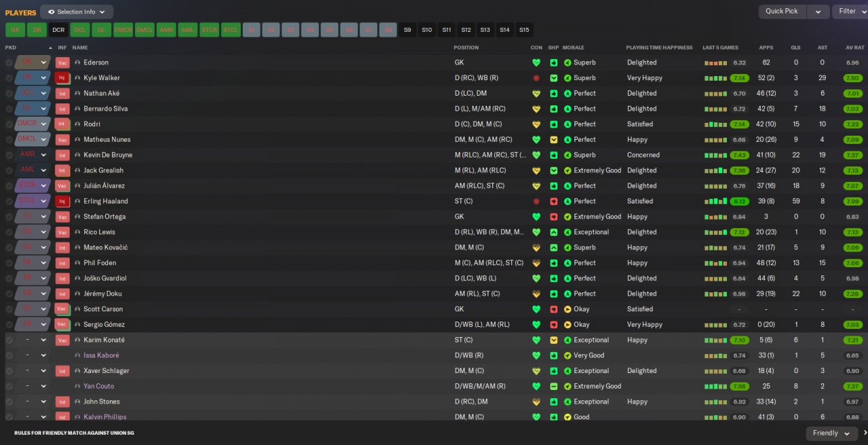
Task: Click the condition heart icon for Bernardo Silva
Action: pyautogui.click(x=536, y=109)
